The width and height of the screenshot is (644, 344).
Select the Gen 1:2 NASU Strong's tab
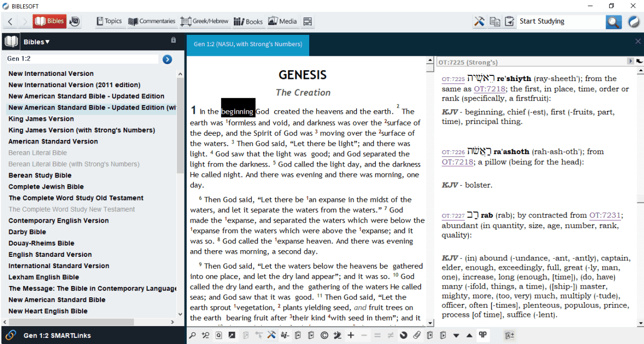tap(248, 45)
